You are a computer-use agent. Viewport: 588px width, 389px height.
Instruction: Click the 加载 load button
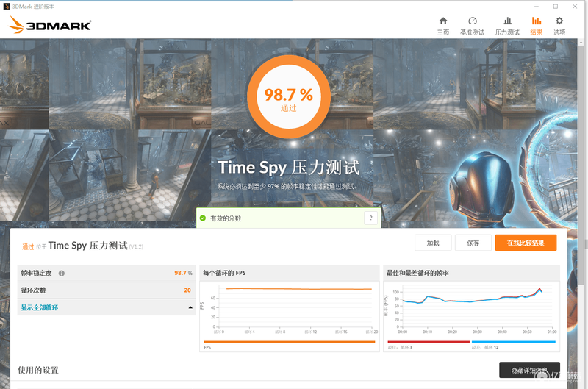tap(433, 243)
